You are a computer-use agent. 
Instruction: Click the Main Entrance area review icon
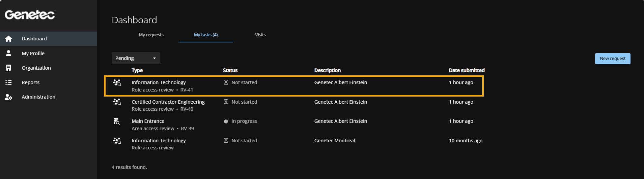coord(117,121)
